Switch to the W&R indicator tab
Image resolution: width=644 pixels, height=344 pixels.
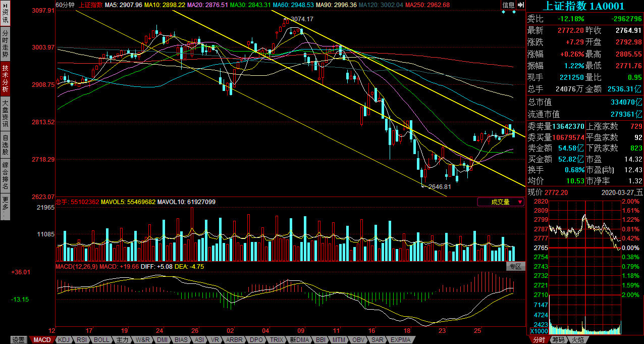143,340
